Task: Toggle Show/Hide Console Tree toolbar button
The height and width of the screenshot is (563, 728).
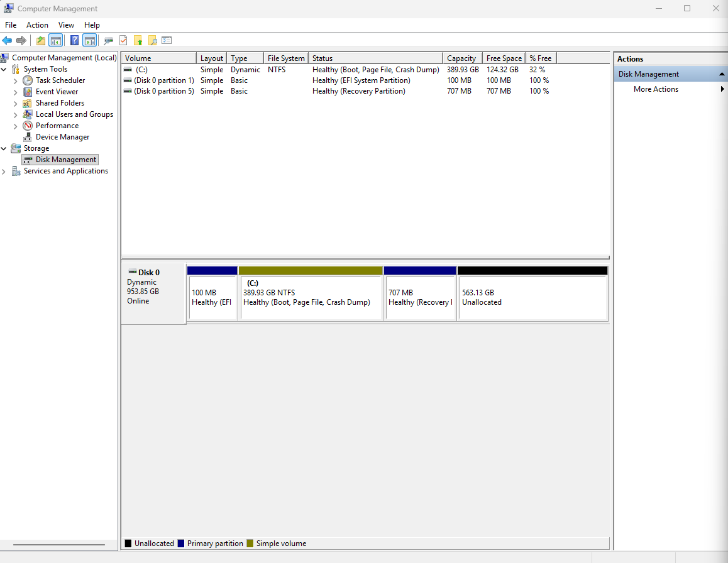Action: tap(56, 41)
